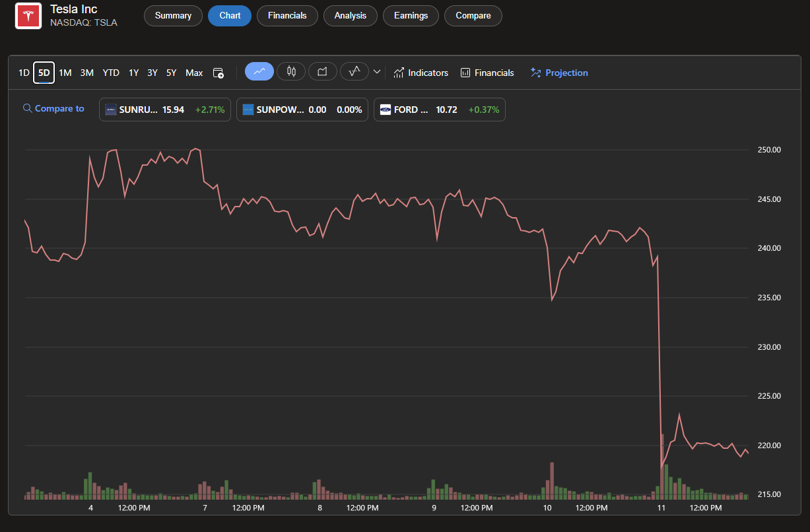This screenshot has width=810, height=532.
Task: Set range to YTD
Action: pyautogui.click(x=111, y=73)
